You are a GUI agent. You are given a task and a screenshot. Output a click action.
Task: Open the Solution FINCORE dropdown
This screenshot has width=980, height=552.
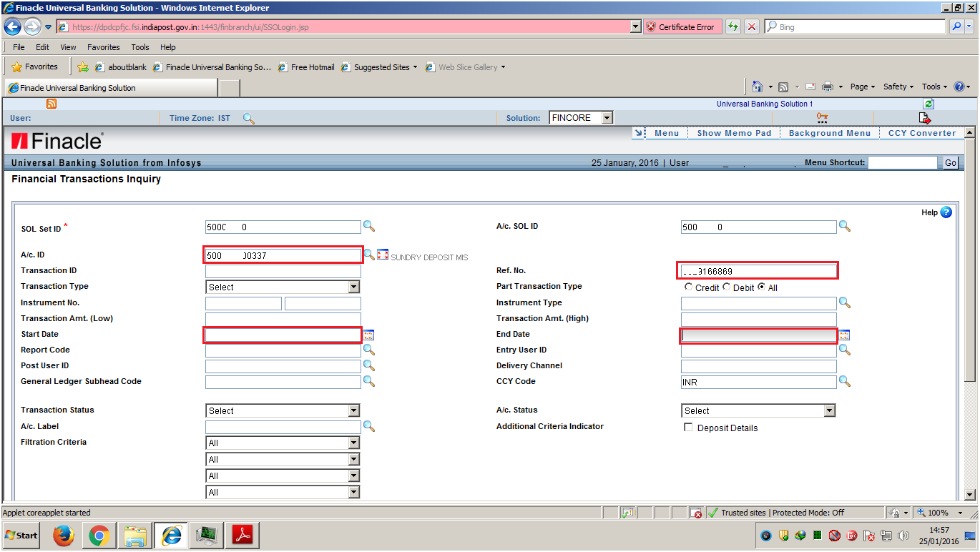tap(605, 117)
